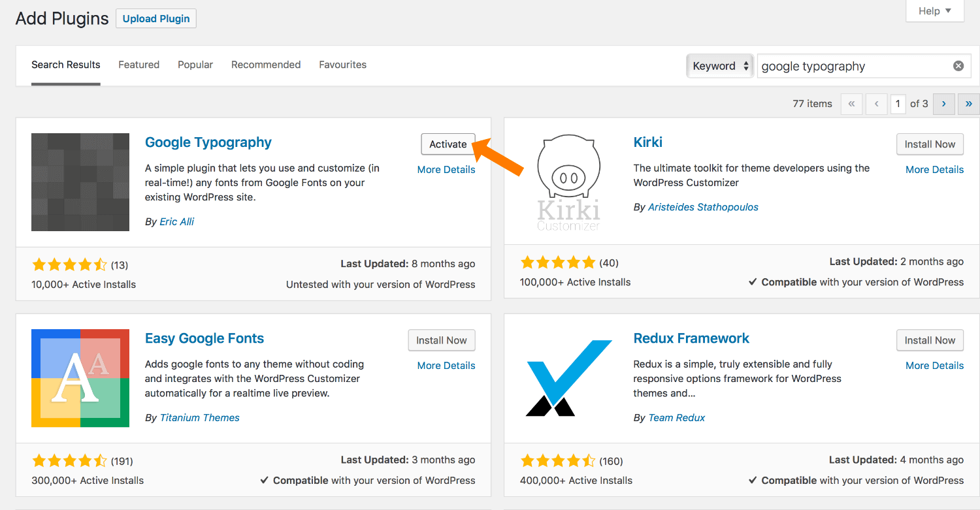The height and width of the screenshot is (510, 980).
Task: Switch to Popular tab
Action: (195, 65)
